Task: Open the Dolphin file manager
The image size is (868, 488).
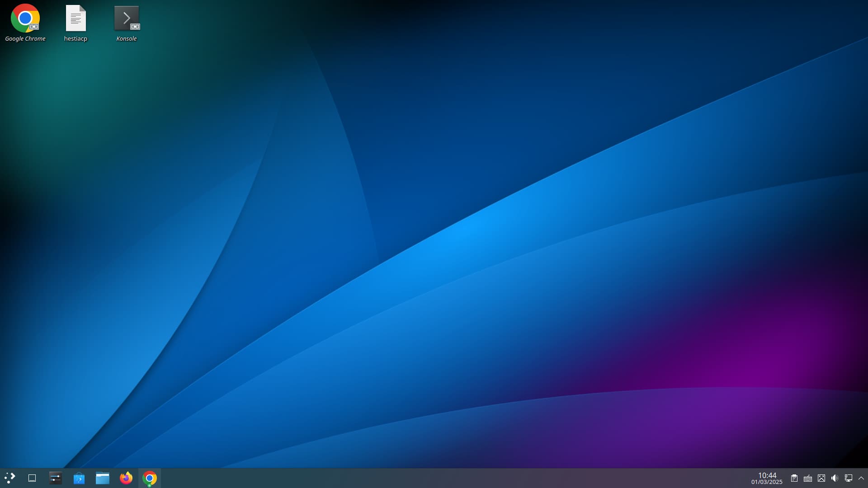Action: 103,478
